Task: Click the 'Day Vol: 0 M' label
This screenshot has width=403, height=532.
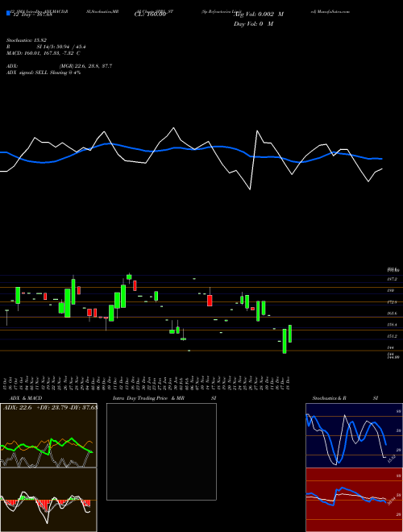Action: [x=253, y=23]
